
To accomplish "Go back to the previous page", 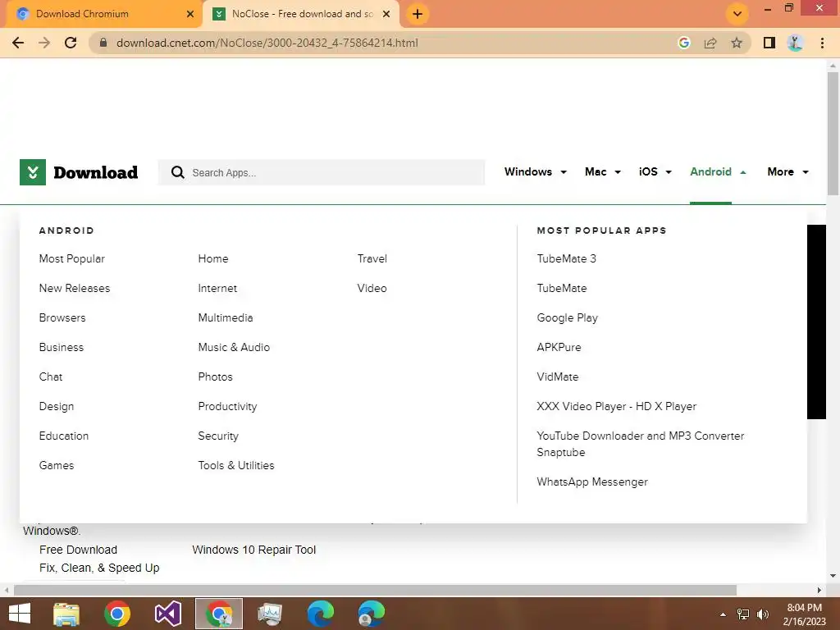I will click(18, 43).
